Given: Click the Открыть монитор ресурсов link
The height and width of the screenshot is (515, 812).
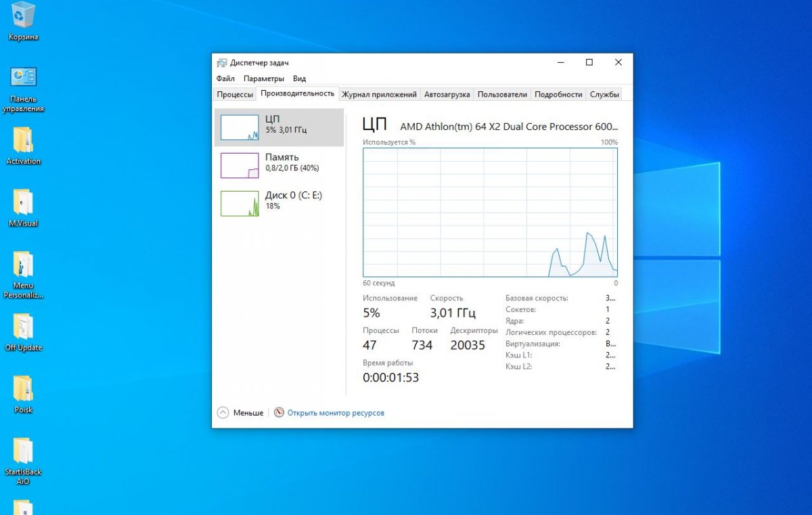Looking at the screenshot, I should click(336, 413).
